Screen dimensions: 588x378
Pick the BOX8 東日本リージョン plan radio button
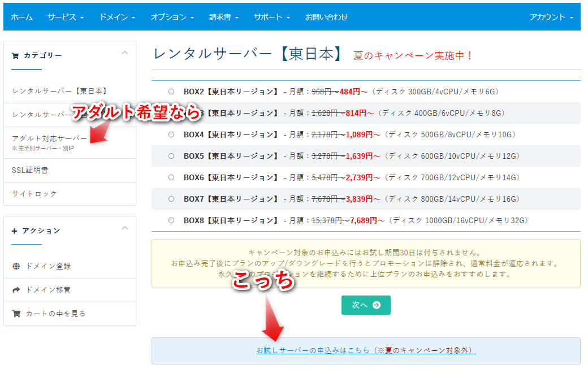[x=171, y=220]
